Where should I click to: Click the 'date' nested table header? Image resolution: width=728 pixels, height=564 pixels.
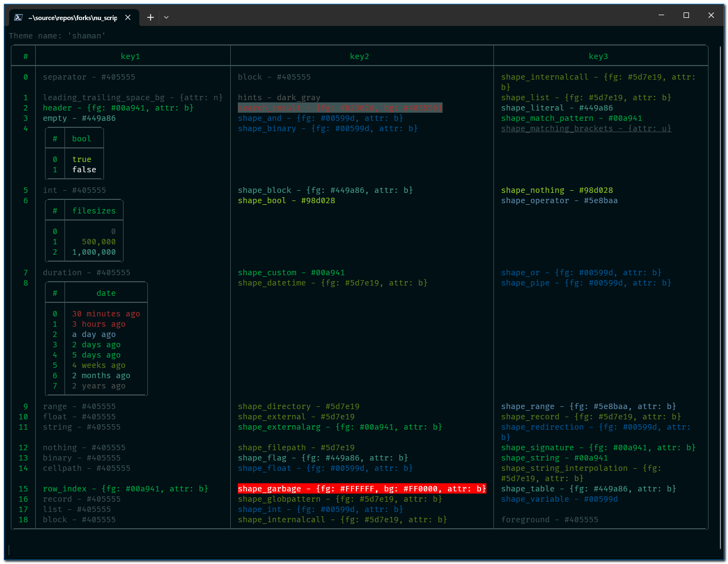click(x=106, y=293)
